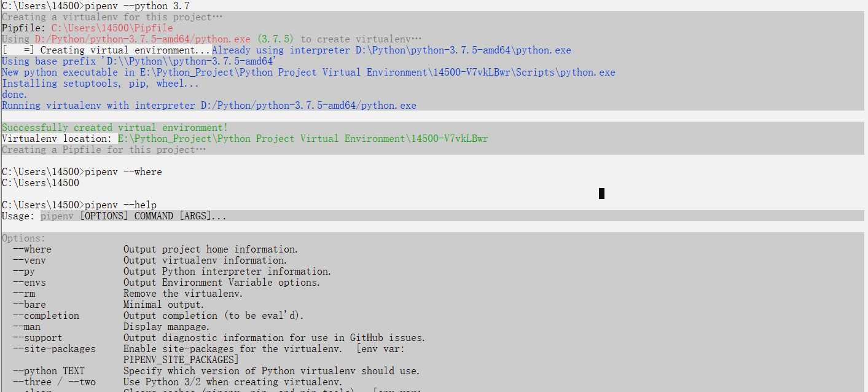Click 'Running virtualenv with interpreter' line

pos(209,106)
